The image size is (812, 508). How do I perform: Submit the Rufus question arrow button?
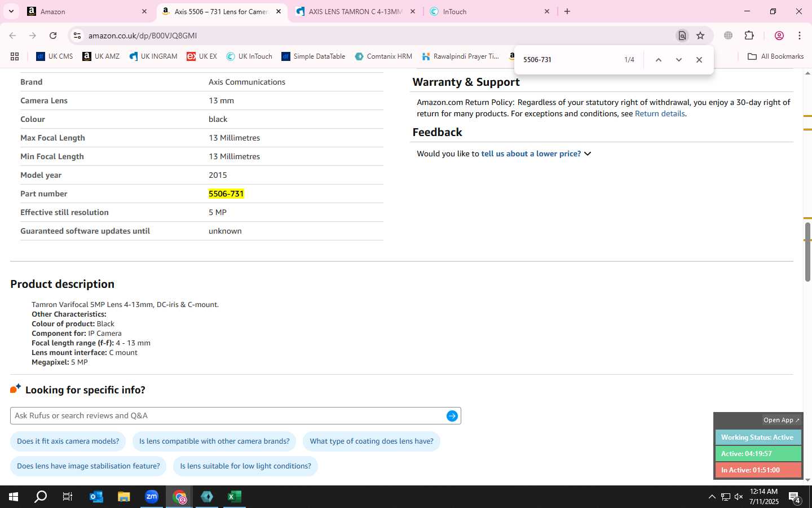click(x=452, y=416)
